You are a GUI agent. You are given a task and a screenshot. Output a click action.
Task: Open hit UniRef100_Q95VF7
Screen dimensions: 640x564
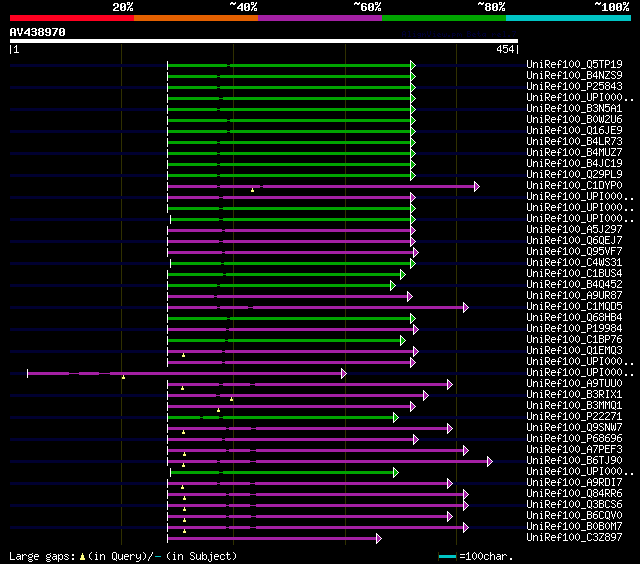[x=574, y=252]
